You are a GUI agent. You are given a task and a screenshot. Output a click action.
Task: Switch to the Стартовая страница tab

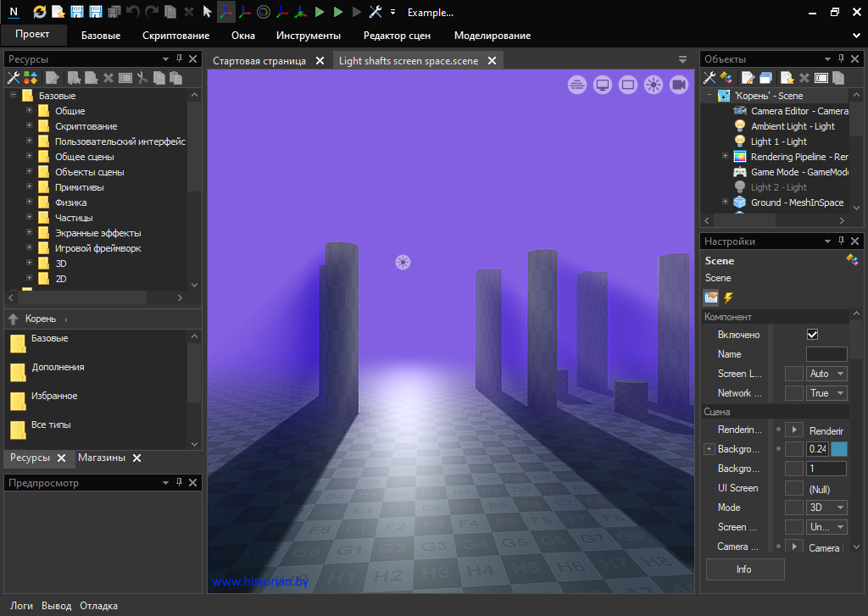[x=259, y=61]
